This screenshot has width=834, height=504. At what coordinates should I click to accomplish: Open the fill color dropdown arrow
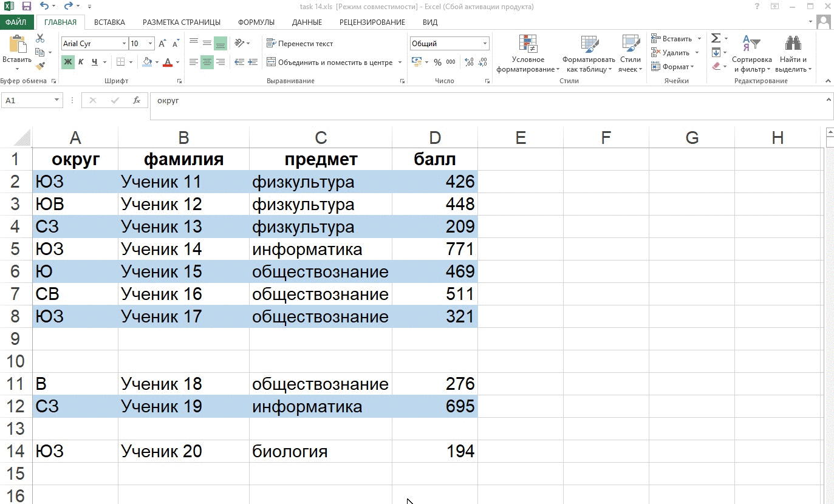tap(156, 61)
